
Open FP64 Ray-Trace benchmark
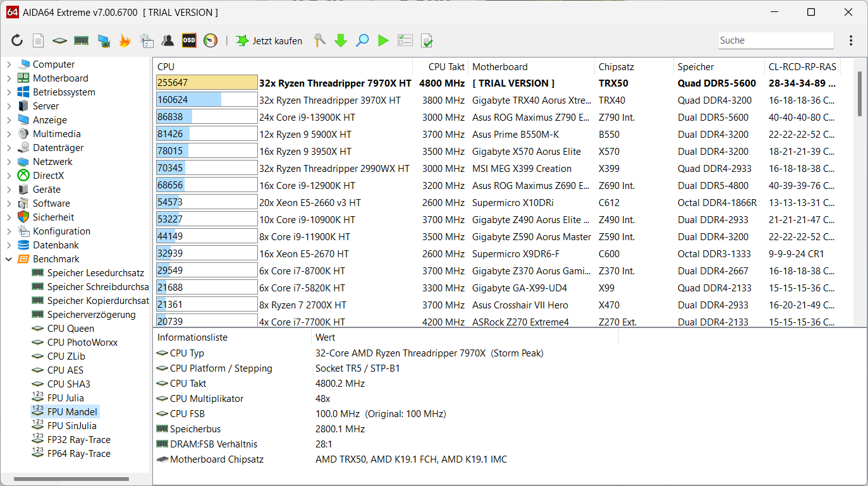(x=78, y=454)
